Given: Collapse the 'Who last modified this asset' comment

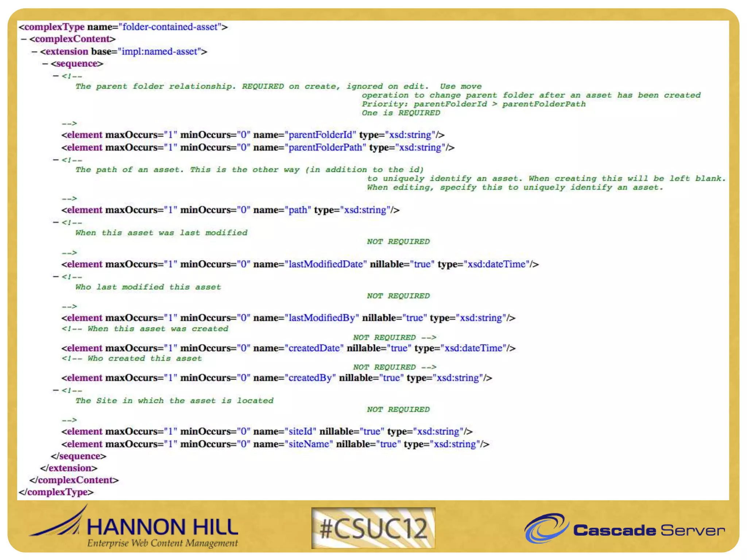Looking at the screenshot, I should click(56, 277).
